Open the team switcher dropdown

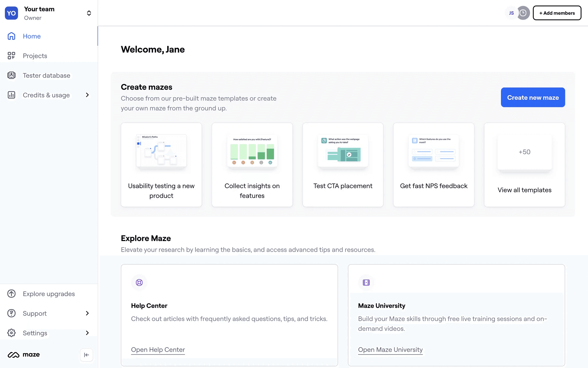click(89, 13)
